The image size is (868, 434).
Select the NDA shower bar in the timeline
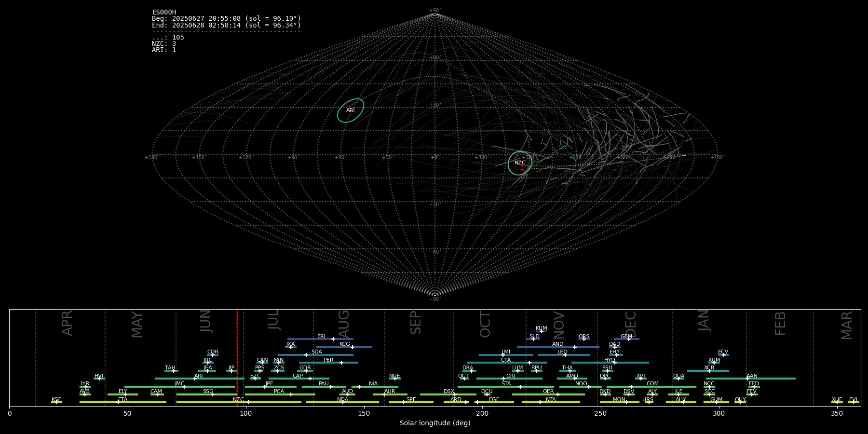pos(342,402)
